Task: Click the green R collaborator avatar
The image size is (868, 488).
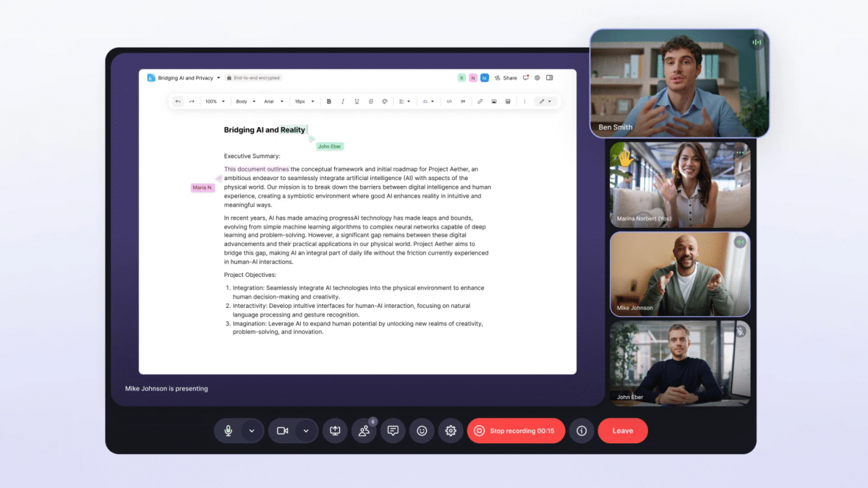Action: click(x=461, y=78)
